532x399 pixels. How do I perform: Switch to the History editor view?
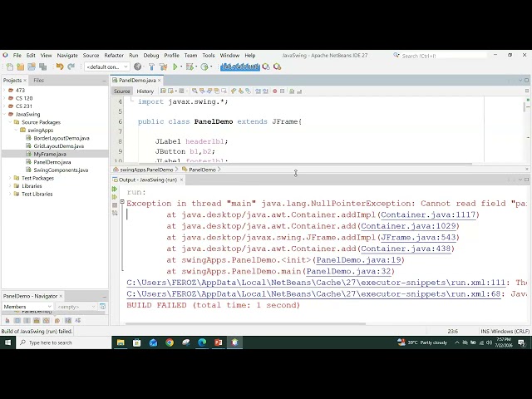[x=145, y=91]
